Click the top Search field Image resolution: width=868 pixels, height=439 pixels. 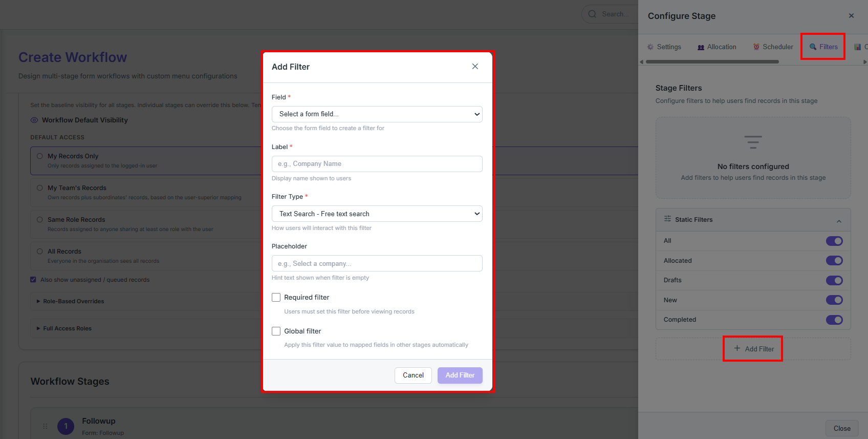(x=610, y=14)
